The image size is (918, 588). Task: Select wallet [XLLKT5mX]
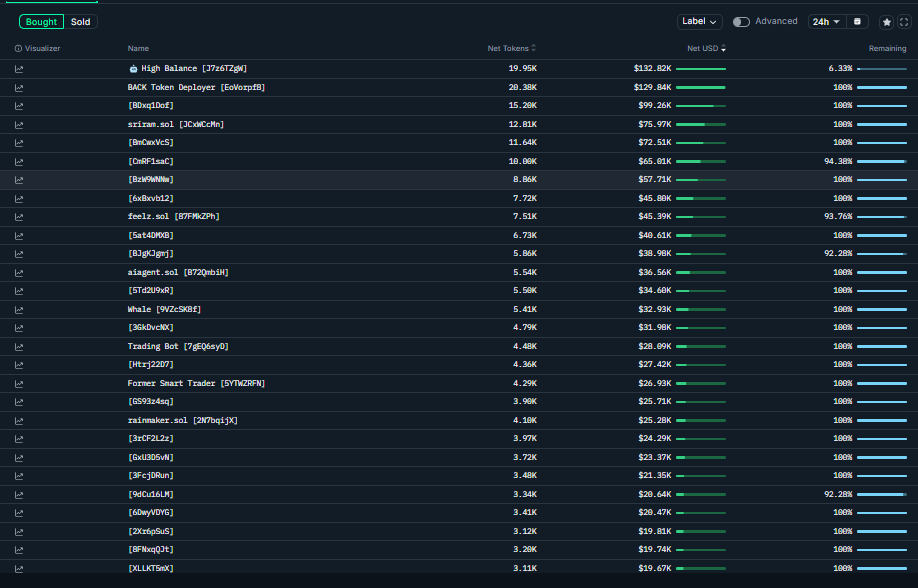[x=150, y=568]
